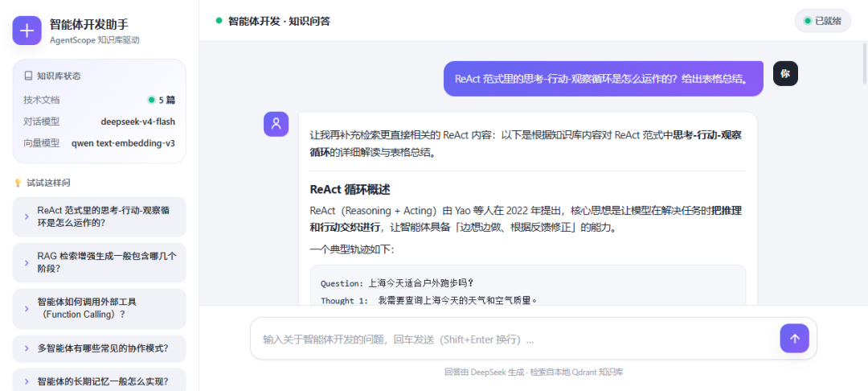Click the 一个典型轨迹如下 line
Viewport: 868px width, 391px height.
(x=352, y=249)
